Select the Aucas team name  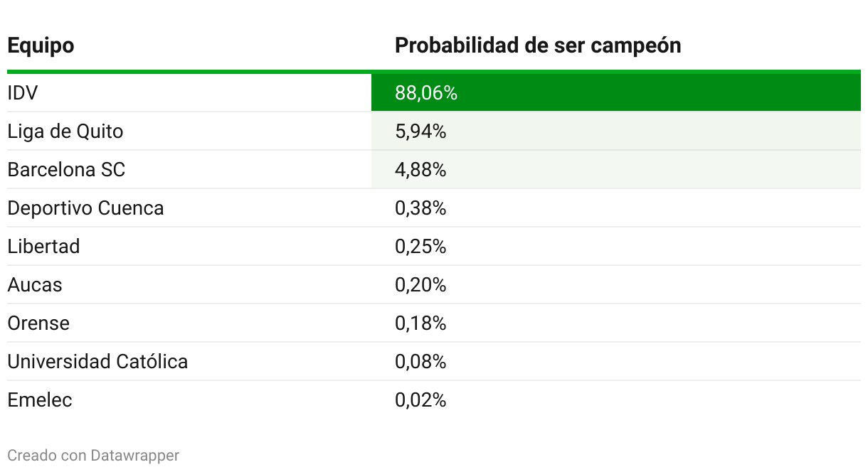pos(35,285)
